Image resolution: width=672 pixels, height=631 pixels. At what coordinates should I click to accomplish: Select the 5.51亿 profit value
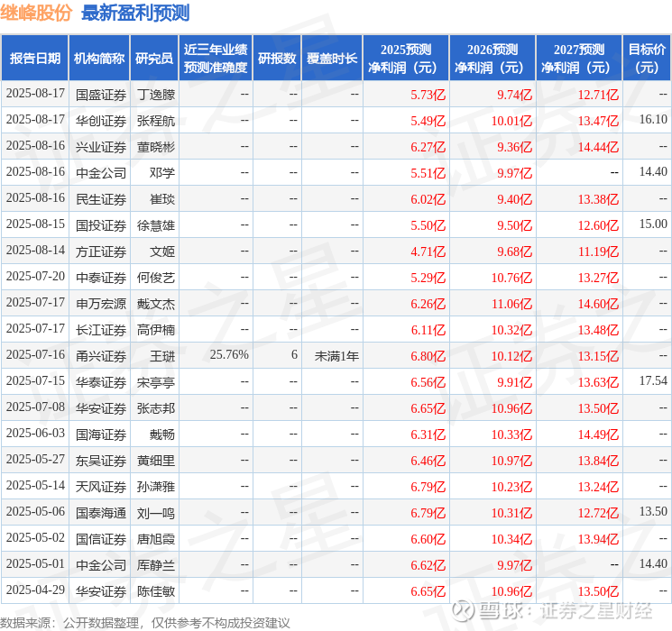coord(428,173)
